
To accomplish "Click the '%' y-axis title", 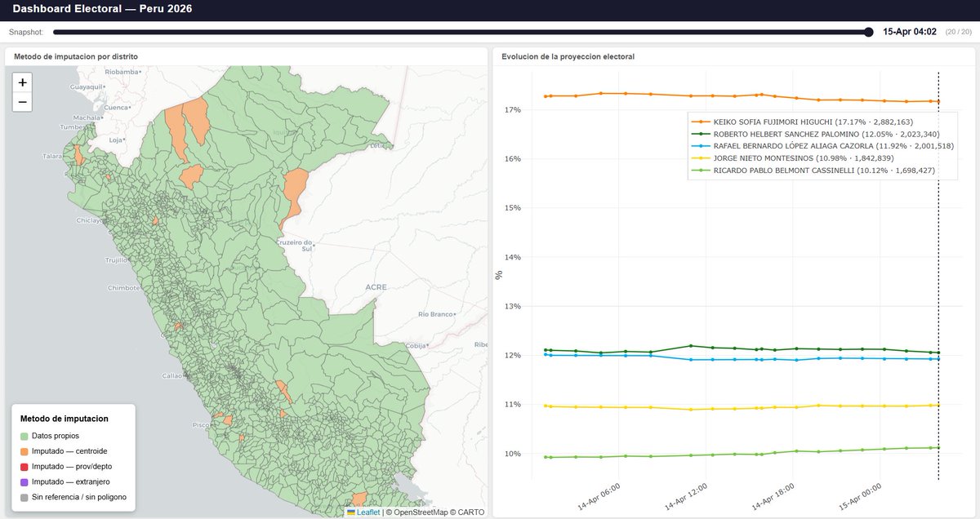I will (x=498, y=275).
